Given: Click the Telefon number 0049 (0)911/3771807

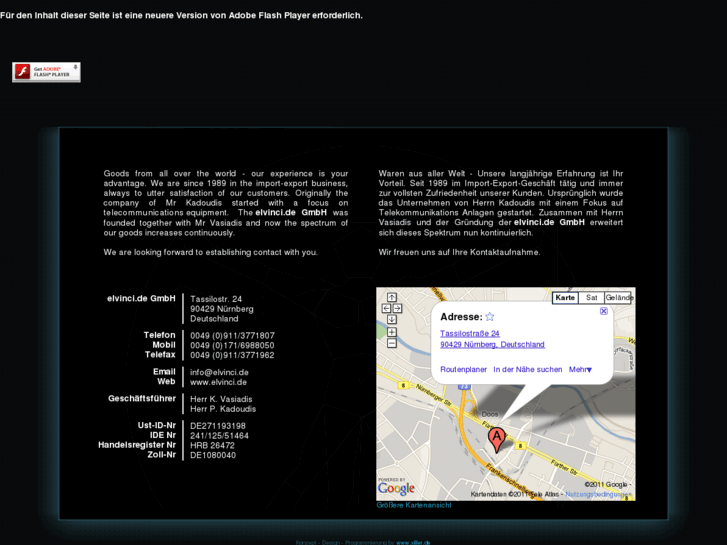Looking at the screenshot, I should [x=232, y=335].
